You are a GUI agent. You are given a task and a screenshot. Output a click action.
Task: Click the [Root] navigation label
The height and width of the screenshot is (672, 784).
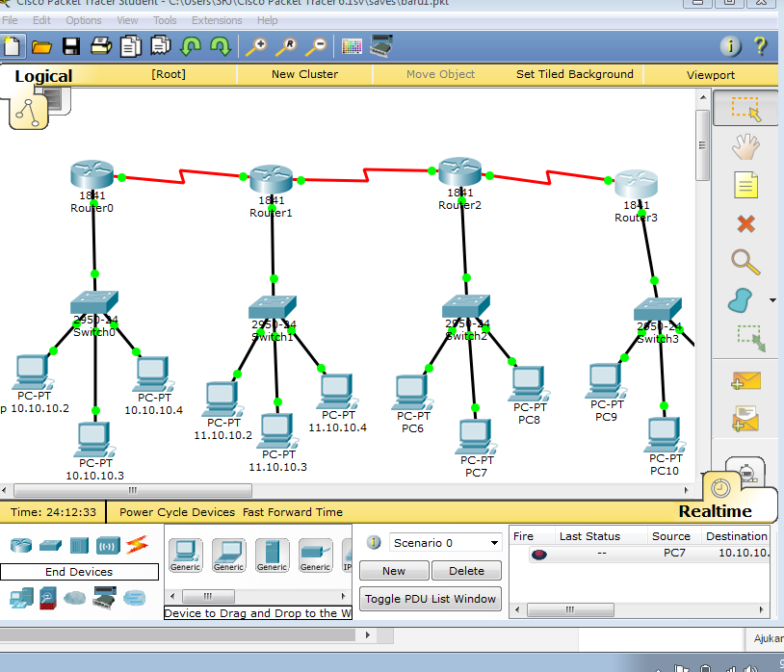(x=169, y=74)
